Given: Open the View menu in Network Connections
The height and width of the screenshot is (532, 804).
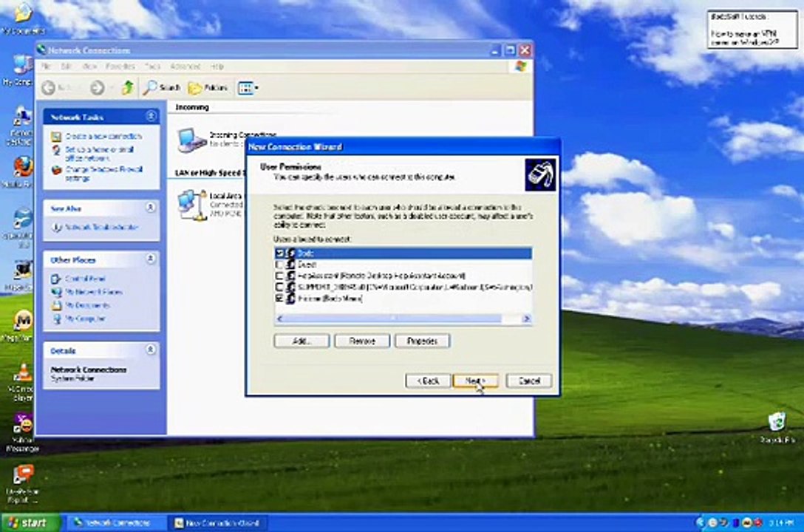Looking at the screenshot, I should (89, 66).
